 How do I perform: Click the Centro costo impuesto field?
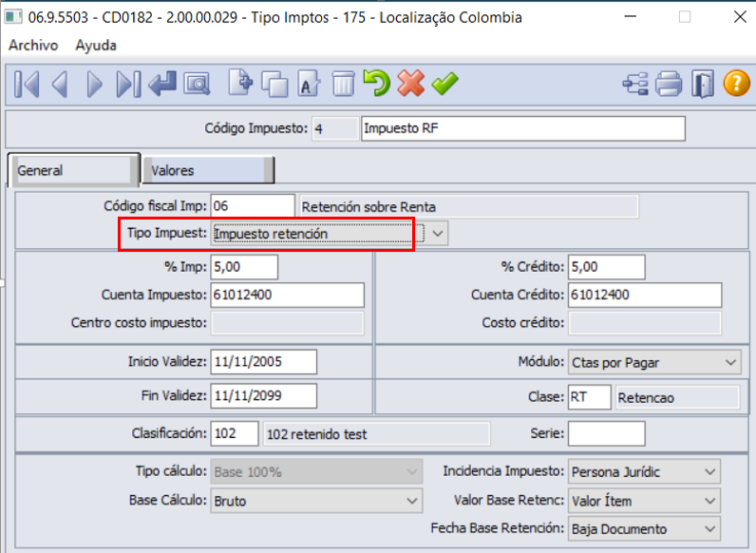[x=288, y=323]
